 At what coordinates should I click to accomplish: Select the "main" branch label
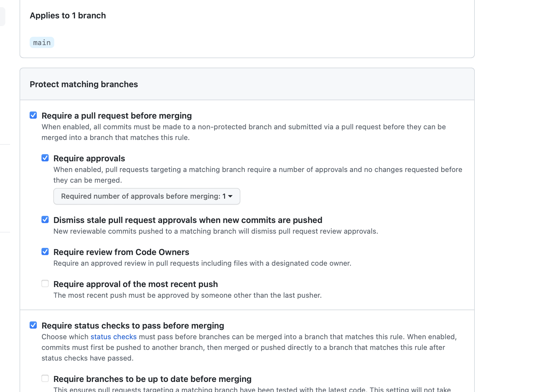(41, 42)
